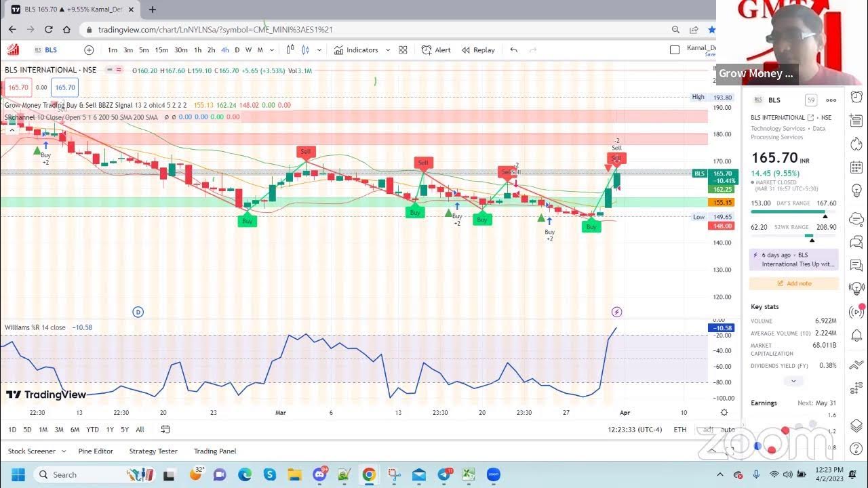The width and height of the screenshot is (868, 488).
Task: Expand the Indicators favorites dropdown arrow
Action: (388, 50)
